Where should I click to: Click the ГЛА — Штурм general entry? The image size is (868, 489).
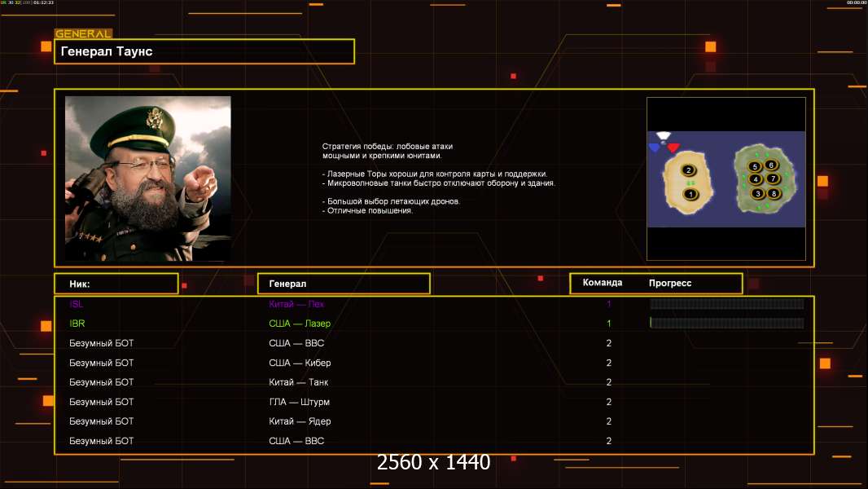click(x=299, y=402)
